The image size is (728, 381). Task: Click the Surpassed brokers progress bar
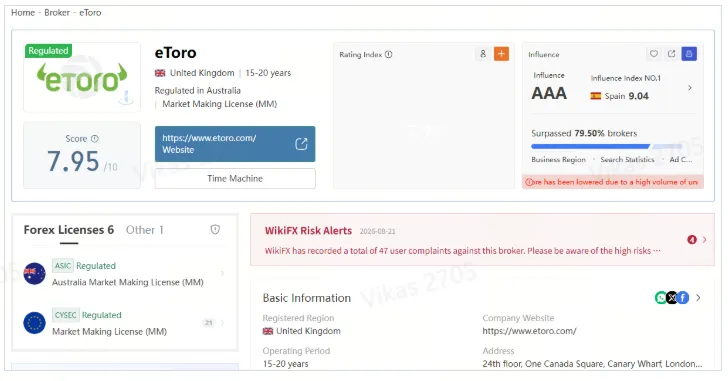pos(607,146)
